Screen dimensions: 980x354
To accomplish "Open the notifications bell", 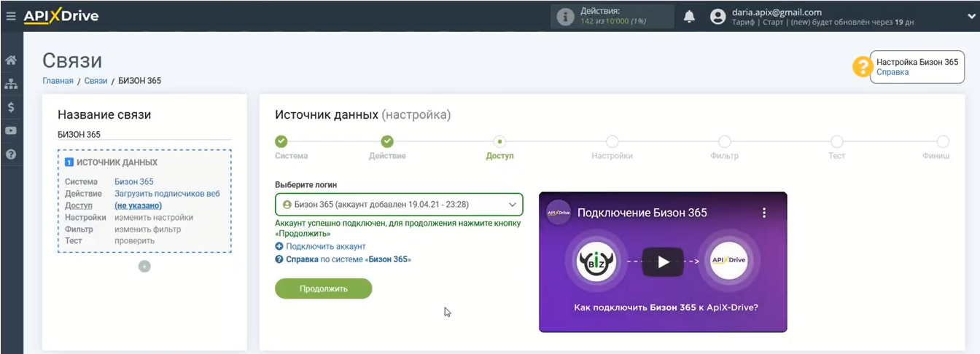I will [x=689, y=17].
